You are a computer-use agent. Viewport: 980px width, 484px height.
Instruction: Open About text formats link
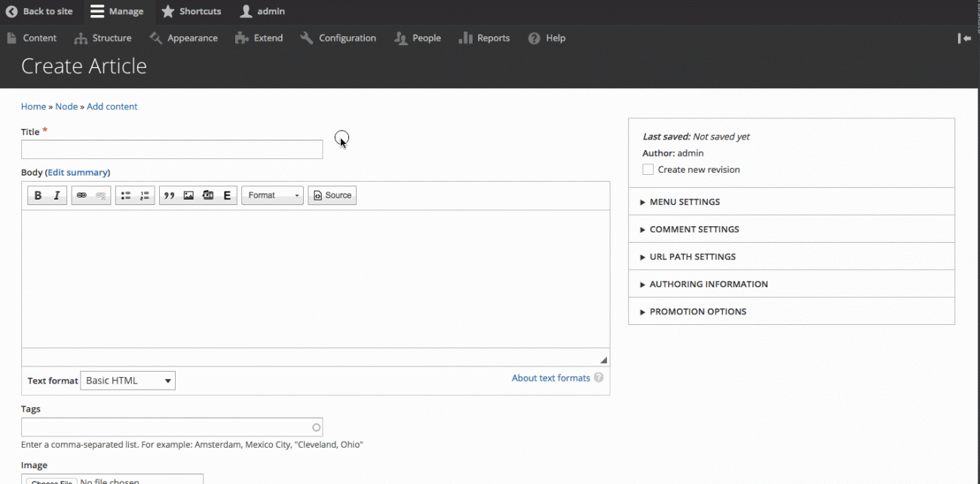(551, 378)
